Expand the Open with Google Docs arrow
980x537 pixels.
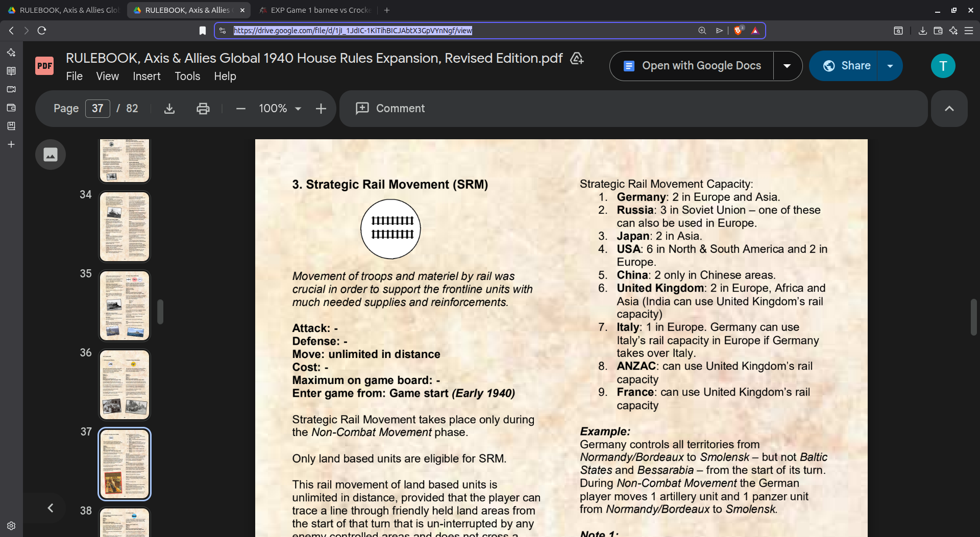787,65
